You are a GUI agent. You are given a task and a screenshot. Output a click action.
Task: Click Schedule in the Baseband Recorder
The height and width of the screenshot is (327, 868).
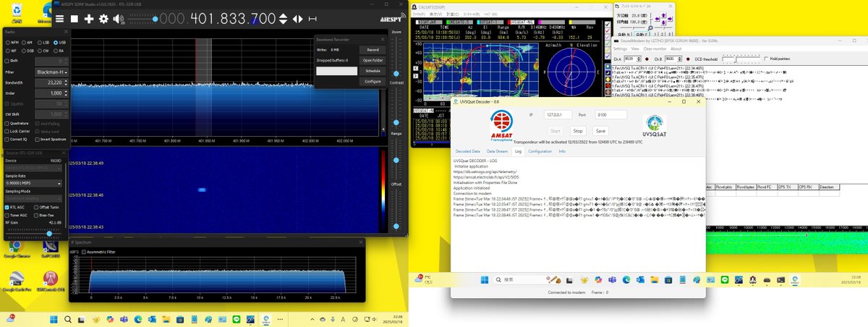(373, 71)
